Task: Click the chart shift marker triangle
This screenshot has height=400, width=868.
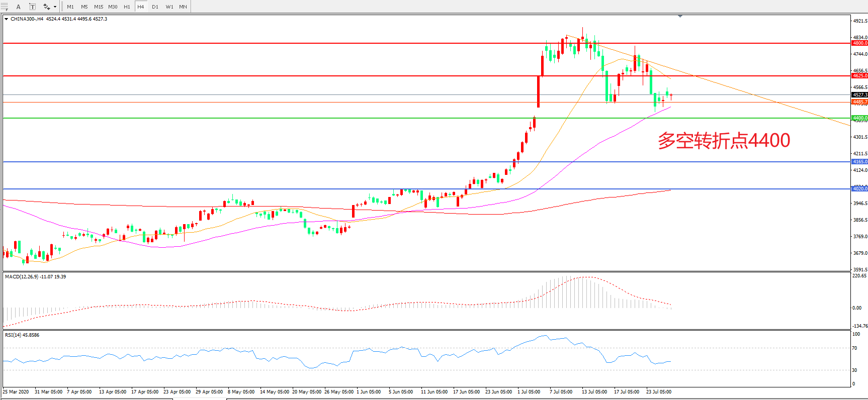Action: [x=680, y=16]
